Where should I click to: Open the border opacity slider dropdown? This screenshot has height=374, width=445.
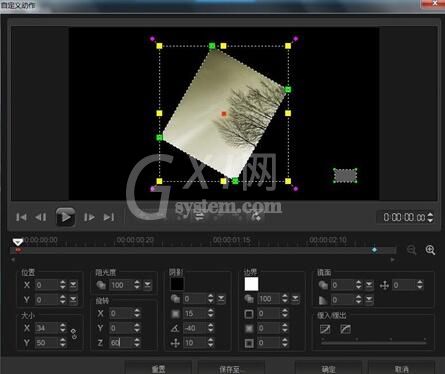tap(295, 299)
